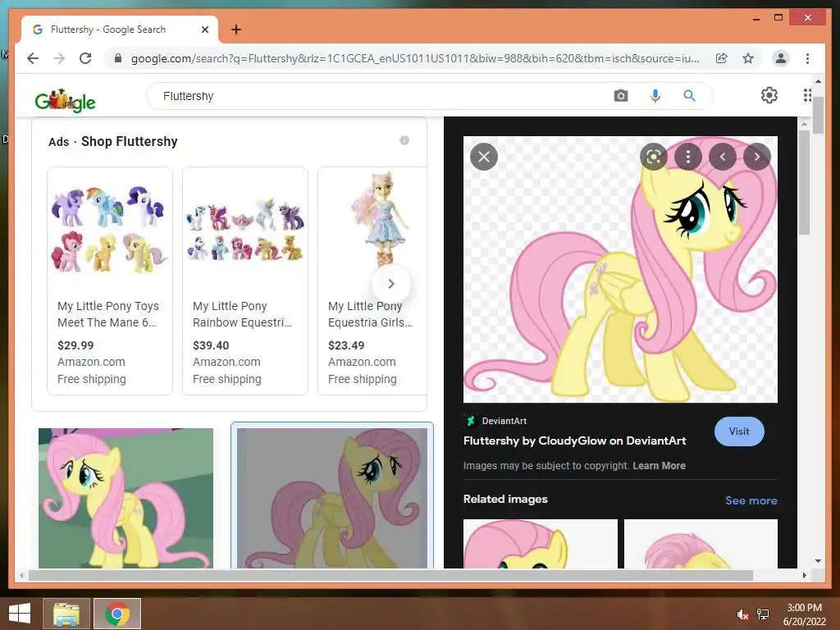The image size is (840, 630).
Task: Click the page's main vertical scrollbar thumb
Action: point(818,115)
